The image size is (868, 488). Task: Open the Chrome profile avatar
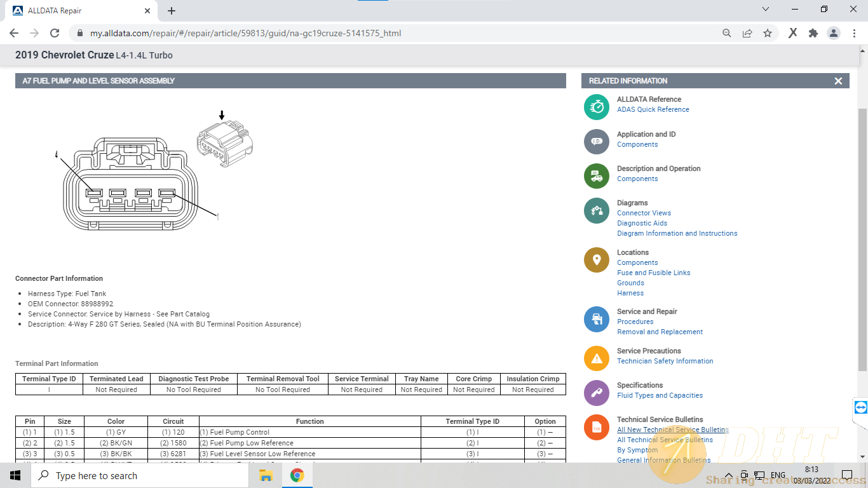(834, 33)
